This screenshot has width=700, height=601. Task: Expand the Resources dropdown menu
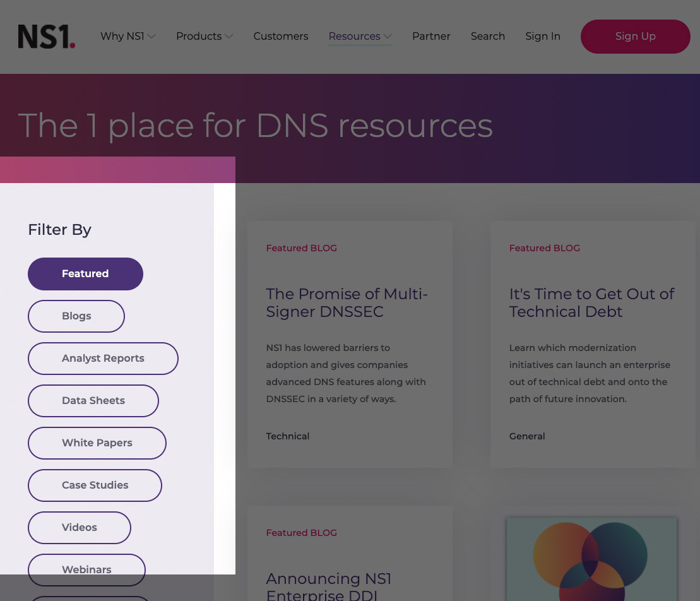tap(360, 36)
